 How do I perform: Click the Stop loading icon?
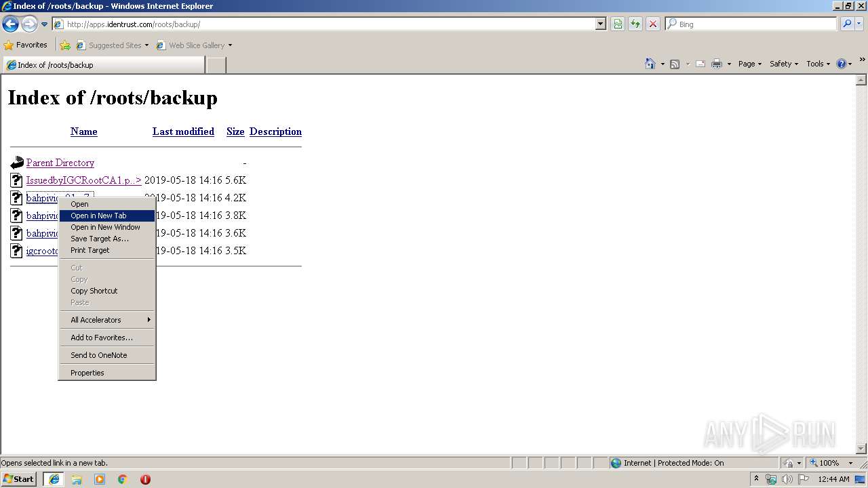pos(653,24)
